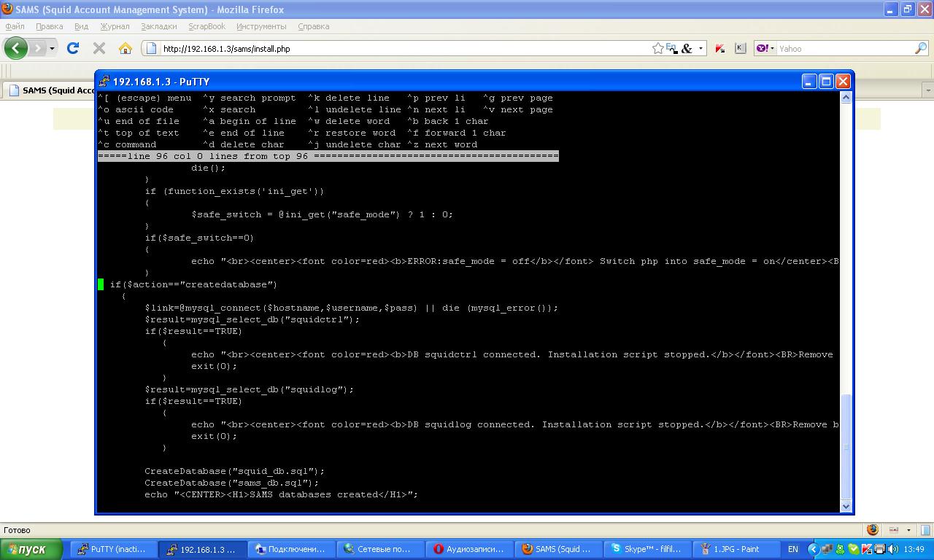Click the 'line 96 col 0' status line
The width and height of the screenshot is (934, 560).
click(328, 156)
